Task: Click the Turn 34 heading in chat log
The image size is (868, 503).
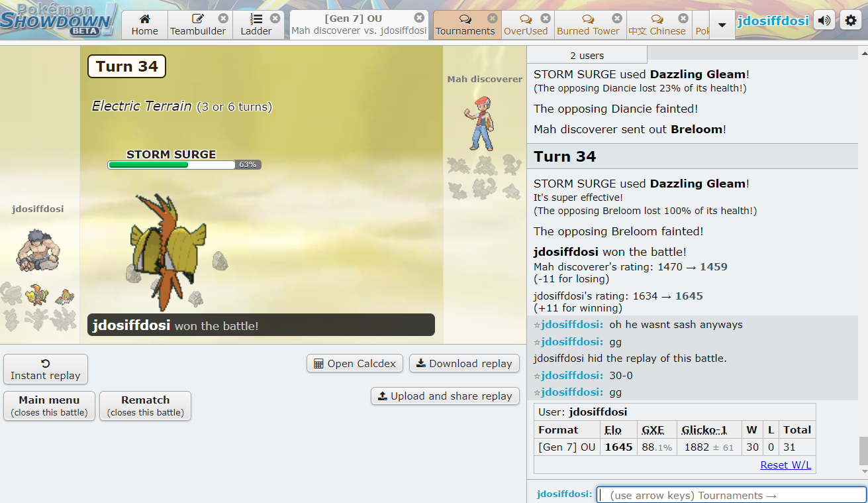Action: pyautogui.click(x=565, y=156)
